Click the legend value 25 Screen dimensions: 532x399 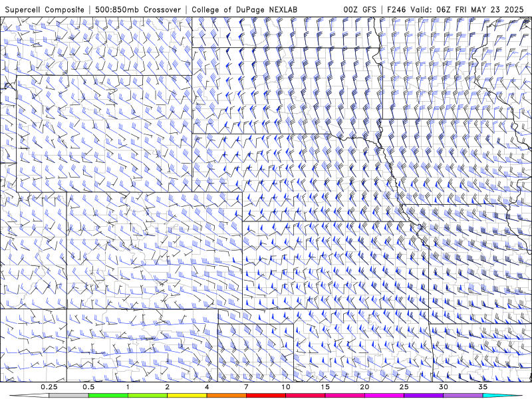pos(404,387)
